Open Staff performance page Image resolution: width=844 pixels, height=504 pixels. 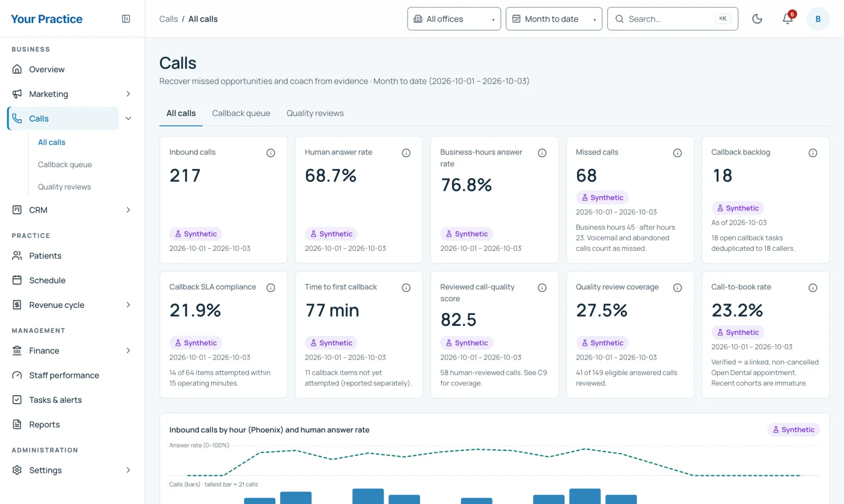click(x=72, y=375)
